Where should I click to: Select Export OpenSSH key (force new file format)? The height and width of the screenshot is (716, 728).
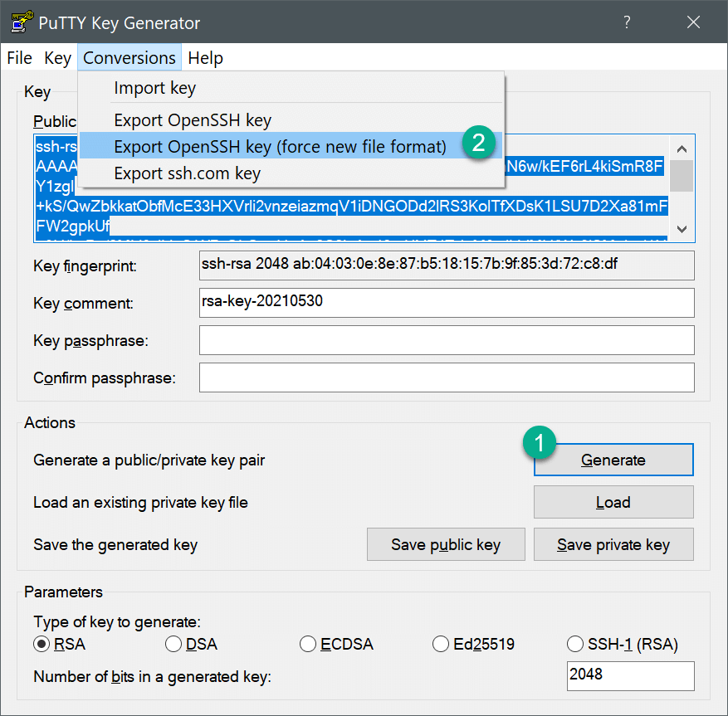pos(280,147)
